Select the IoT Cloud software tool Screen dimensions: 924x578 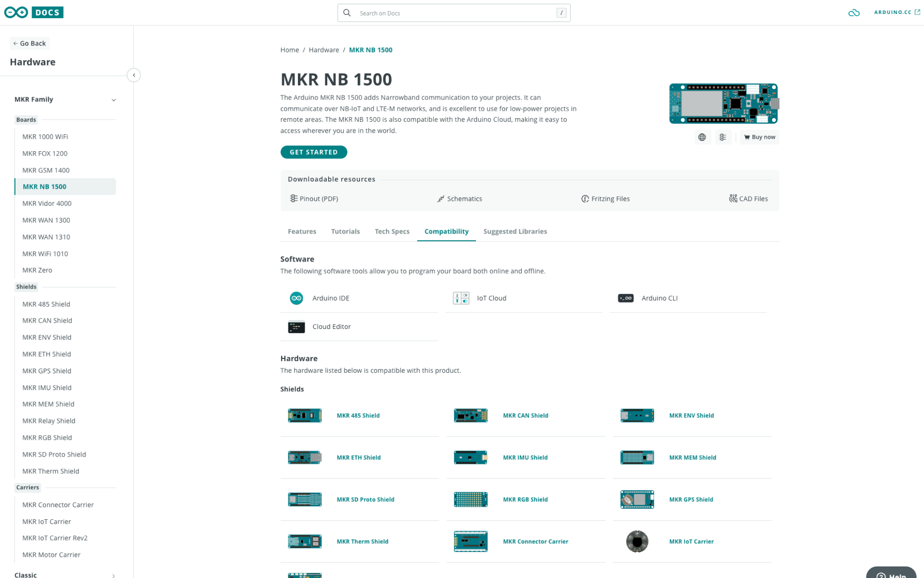point(491,298)
